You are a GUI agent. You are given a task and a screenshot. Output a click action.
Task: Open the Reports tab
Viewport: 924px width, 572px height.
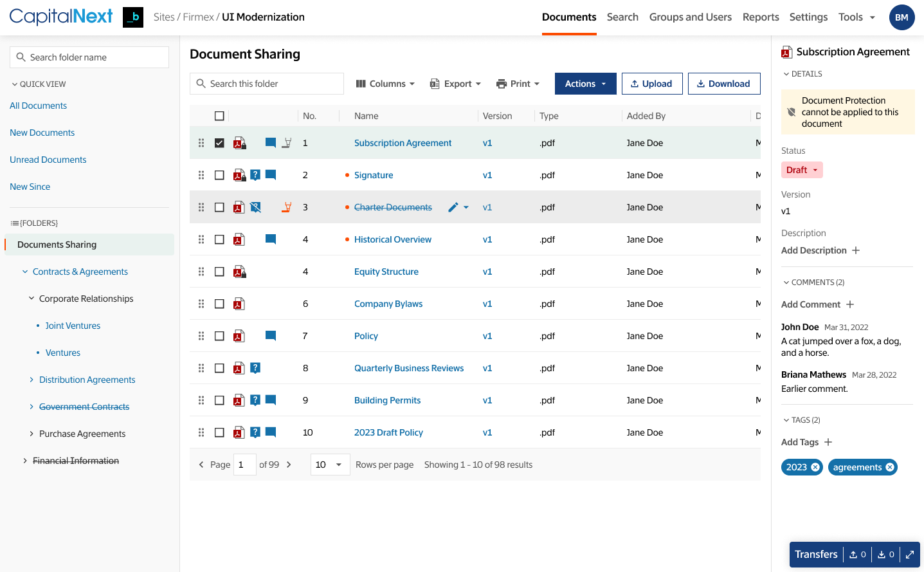[760, 17]
